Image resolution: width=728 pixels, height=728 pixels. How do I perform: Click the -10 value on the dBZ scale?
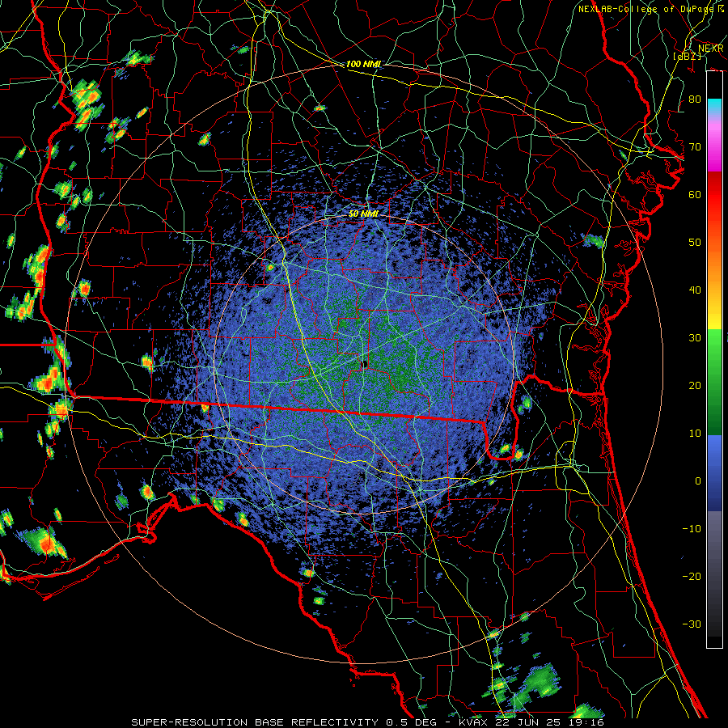[x=692, y=529]
